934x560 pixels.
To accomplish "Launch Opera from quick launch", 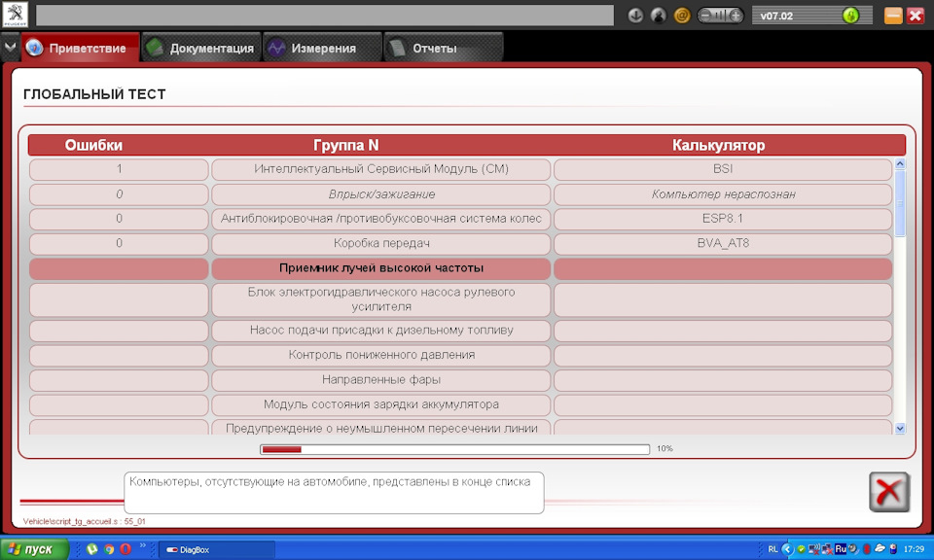I will (x=126, y=549).
